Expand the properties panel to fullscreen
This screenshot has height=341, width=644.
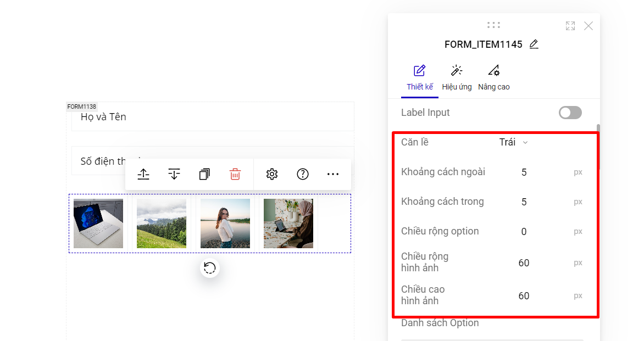570,26
